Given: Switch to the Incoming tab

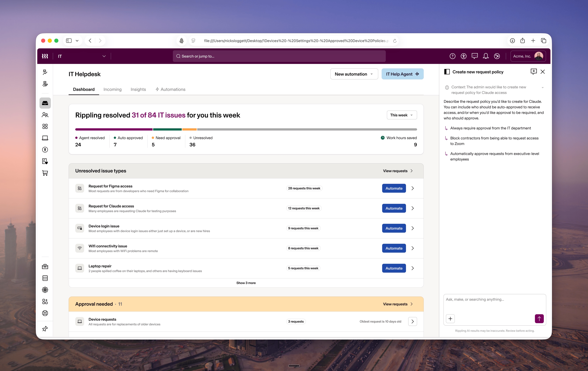Looking at the screenshot, I should pyautogui.click(x=113, y=89).
